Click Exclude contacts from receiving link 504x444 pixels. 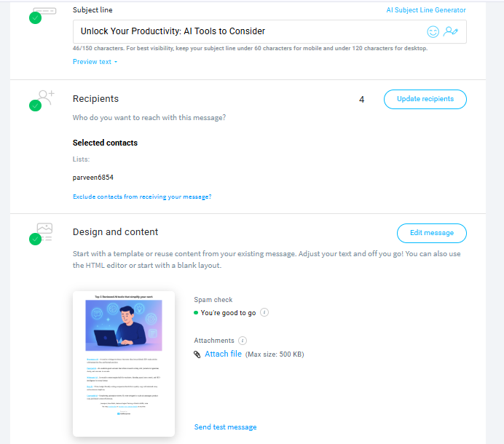click(142, 197)
